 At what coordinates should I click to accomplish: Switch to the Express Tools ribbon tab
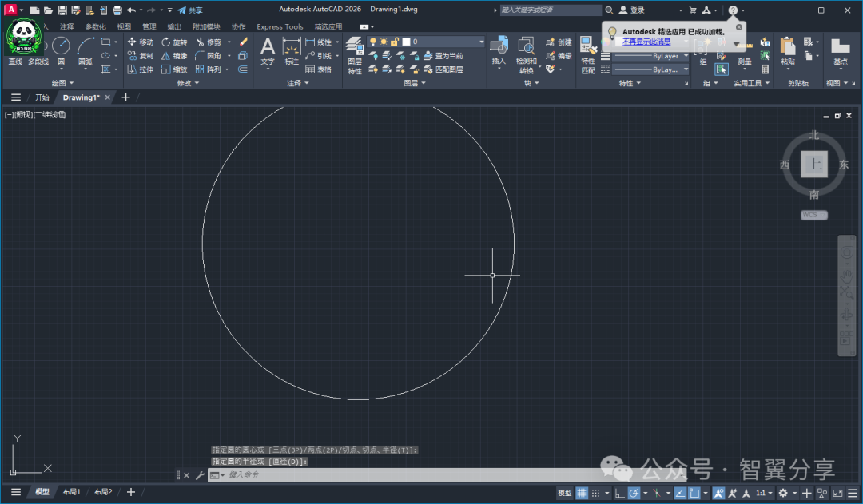click(280, 26)
